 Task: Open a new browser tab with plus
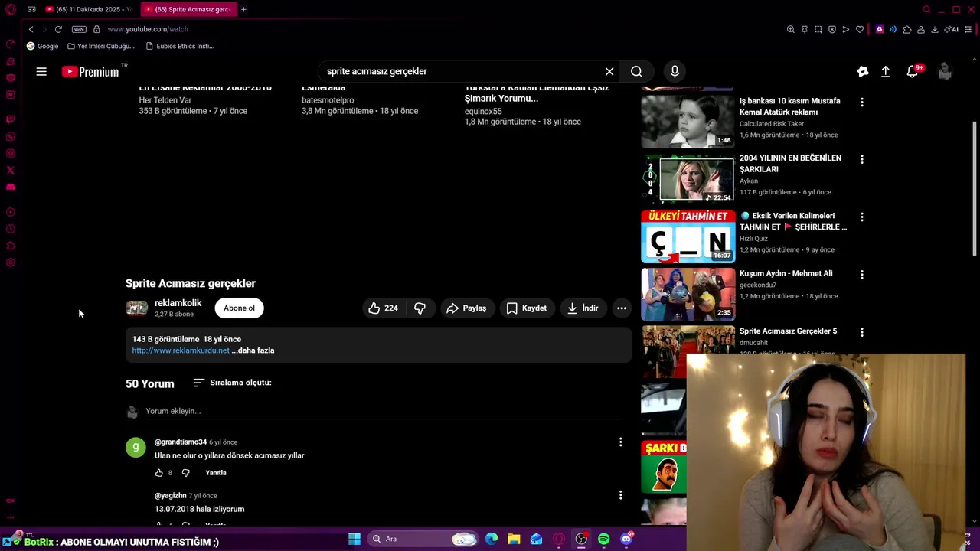243,9
